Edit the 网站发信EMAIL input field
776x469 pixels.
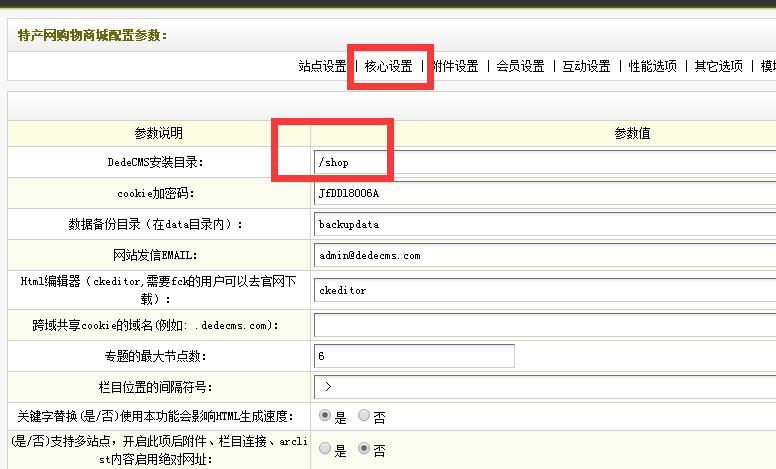[x=545, y=255]
